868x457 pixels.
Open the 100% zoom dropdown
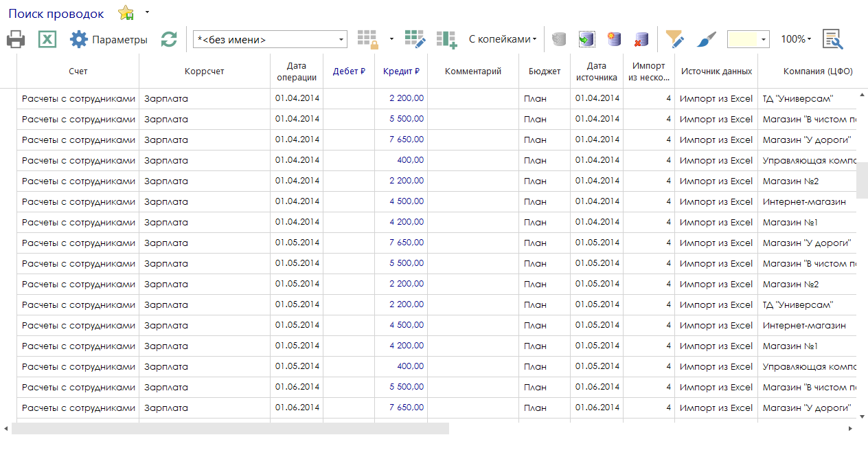(x=795, y=39)
